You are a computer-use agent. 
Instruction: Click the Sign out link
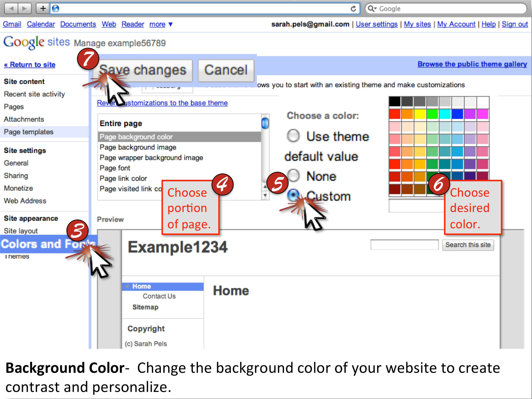(515, 24)
